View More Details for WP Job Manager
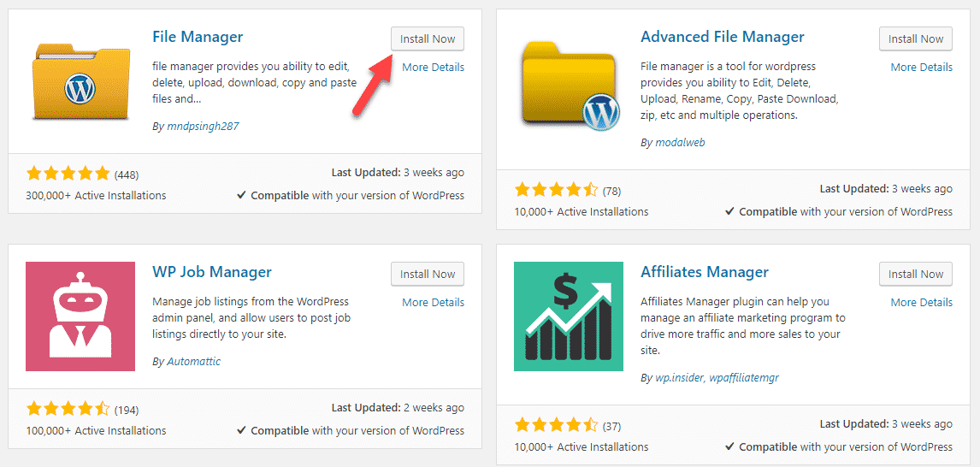Viewport: 980px width, 467px height. [433, 302]
